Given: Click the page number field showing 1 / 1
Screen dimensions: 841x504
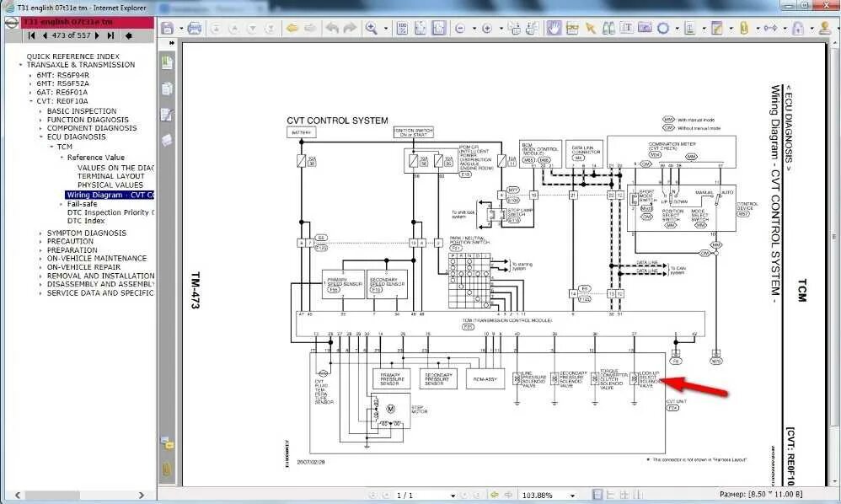Looking at the screenshot, I should [413, 496].
